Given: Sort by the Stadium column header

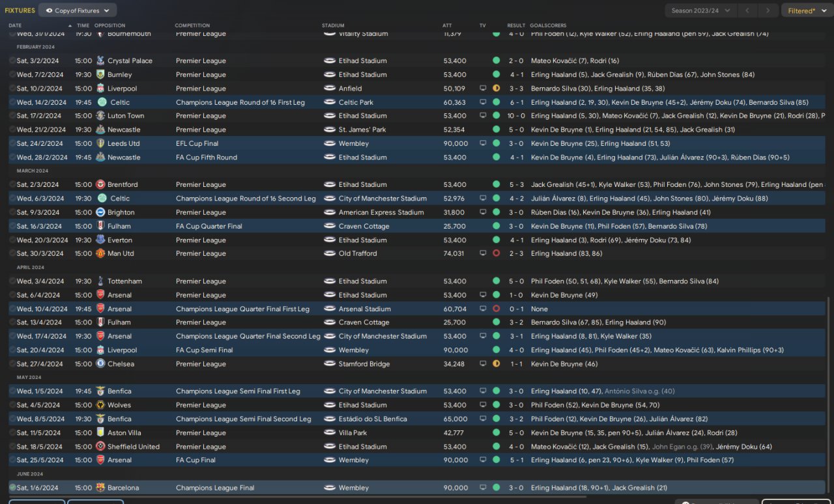Looking at the screenshot, I should (333, 25).
